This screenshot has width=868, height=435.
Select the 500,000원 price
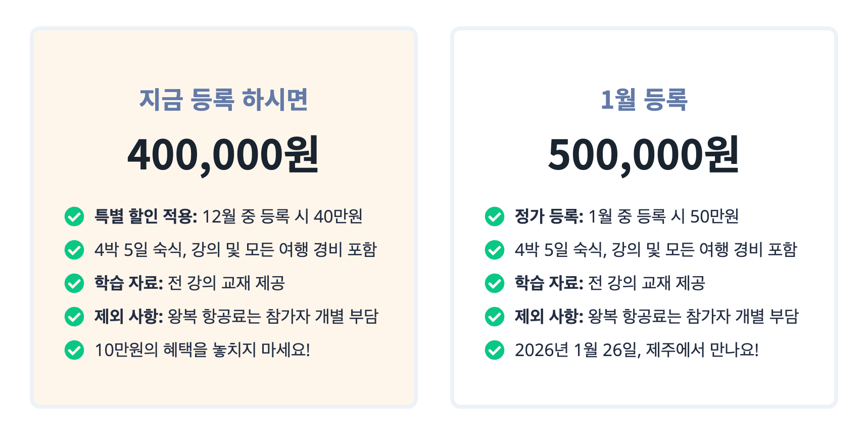(644, 155)
